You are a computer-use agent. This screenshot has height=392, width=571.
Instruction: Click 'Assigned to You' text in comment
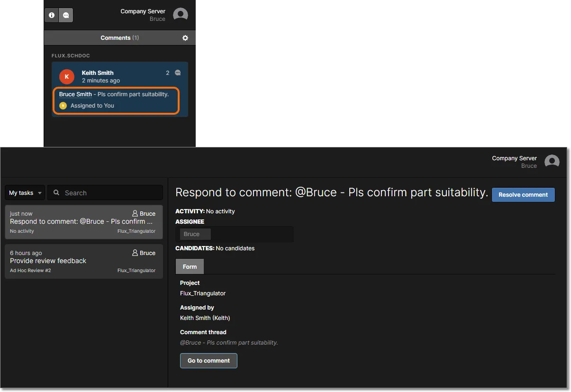point(92,106)
